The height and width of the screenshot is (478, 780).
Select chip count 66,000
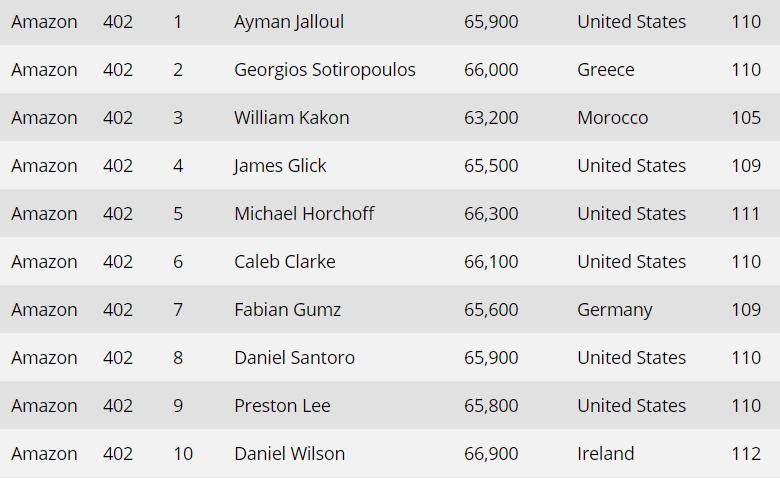tap(491, 70)
